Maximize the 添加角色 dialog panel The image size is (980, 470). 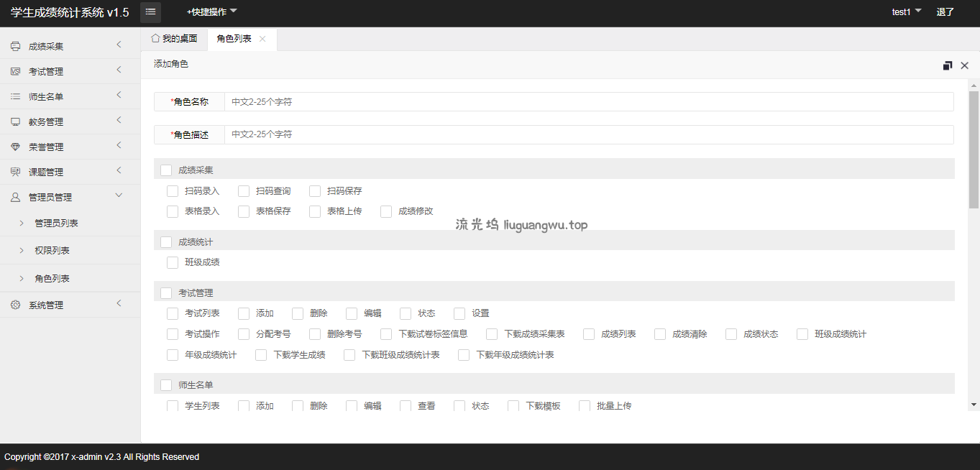(948, 65)
